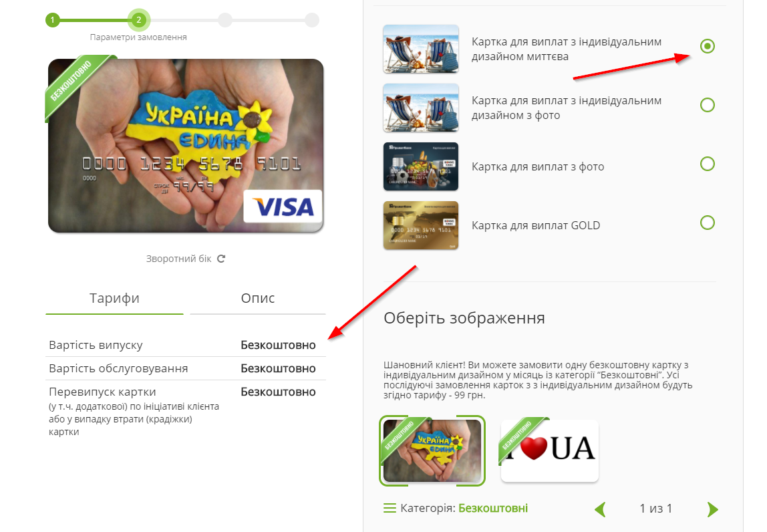
Task: Click the rotate icon next to Зворотний бік
Action: 221,259
